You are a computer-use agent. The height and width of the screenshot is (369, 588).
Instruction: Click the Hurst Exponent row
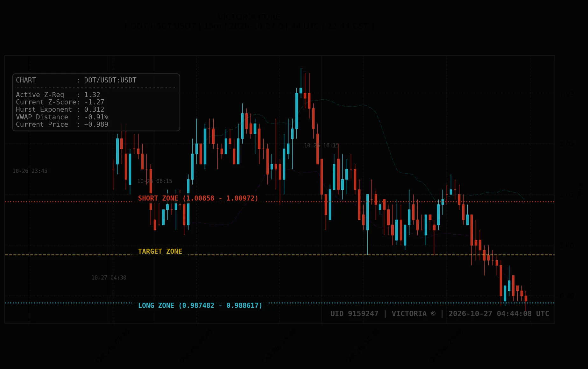[x=60, y=110]
